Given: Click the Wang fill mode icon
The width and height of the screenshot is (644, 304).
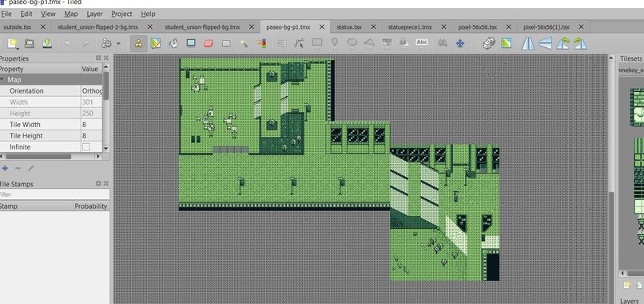Looking at the screenshot, I should [507, 43].
